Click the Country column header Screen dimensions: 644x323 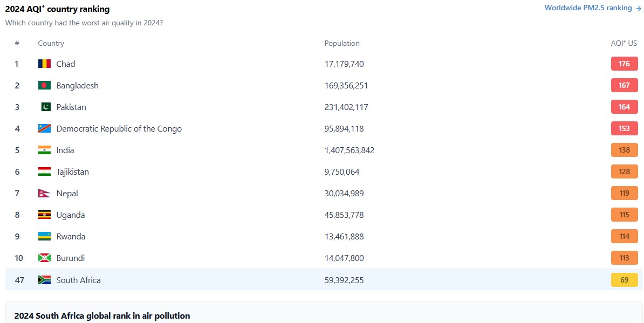pos(51,43)
